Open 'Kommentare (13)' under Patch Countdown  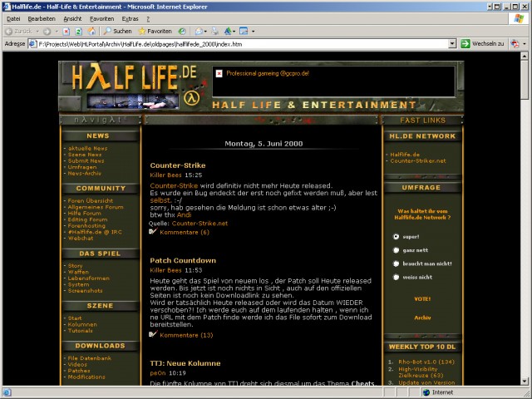click(x=186, y=335)
